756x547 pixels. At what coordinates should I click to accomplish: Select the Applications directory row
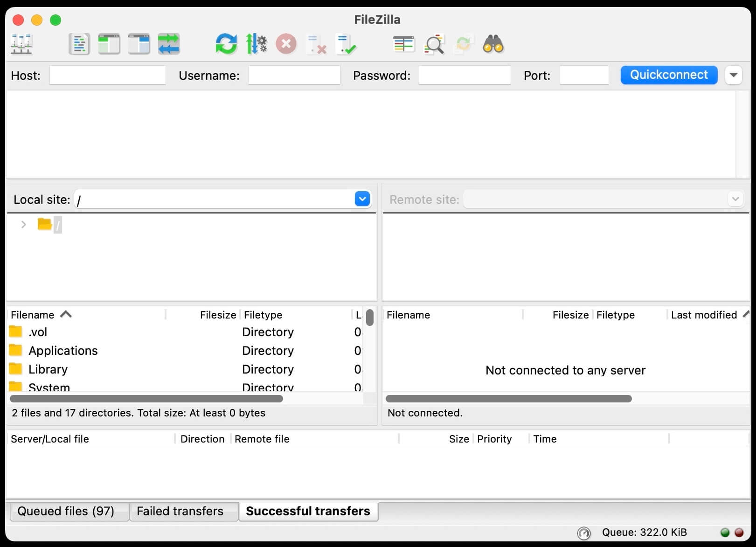[185, 351]
